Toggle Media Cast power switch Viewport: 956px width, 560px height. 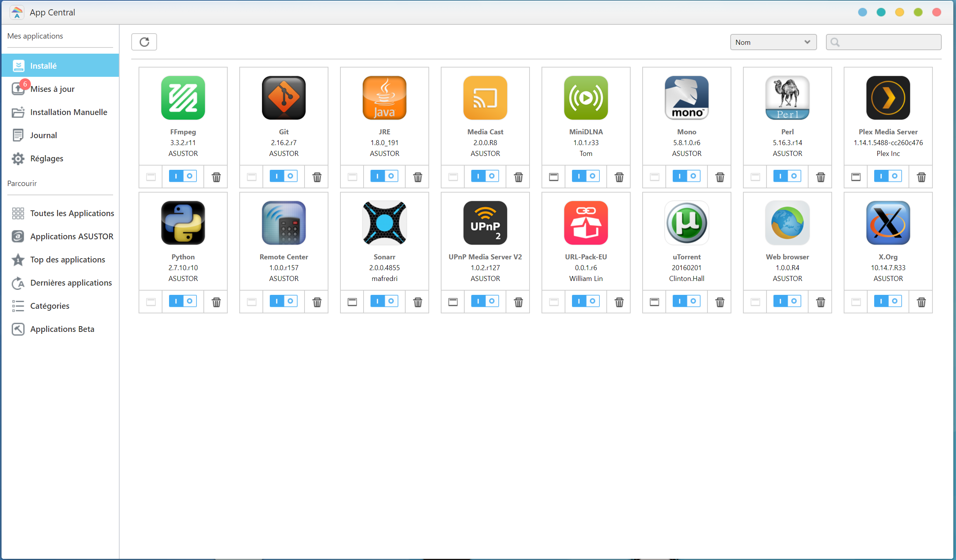click(x=485, y=176)
